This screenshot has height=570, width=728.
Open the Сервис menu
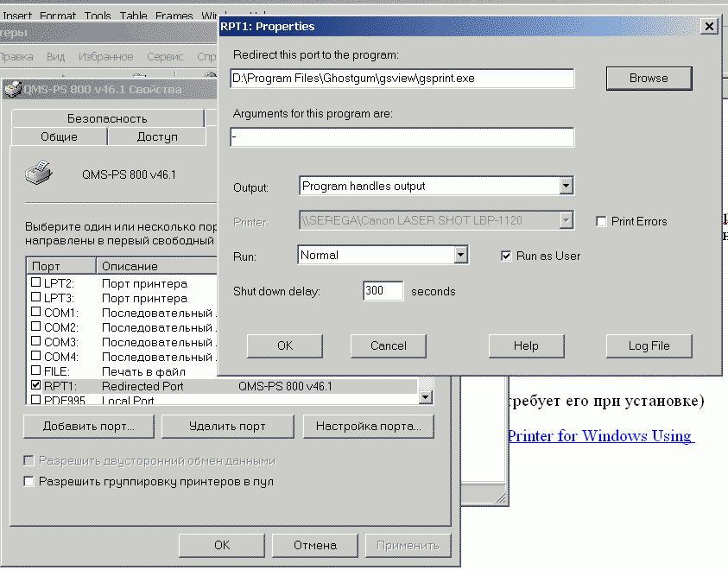165,57
